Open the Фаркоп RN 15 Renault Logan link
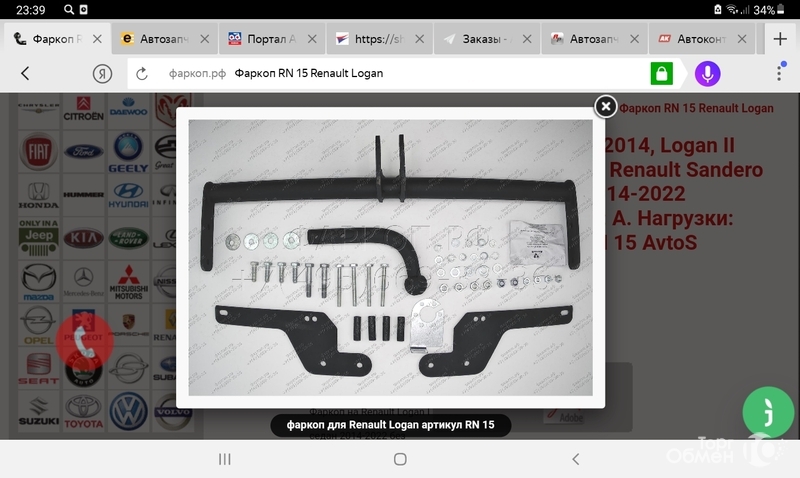The height and width of the screenshot is (478, 800). [x=696, y=108]
